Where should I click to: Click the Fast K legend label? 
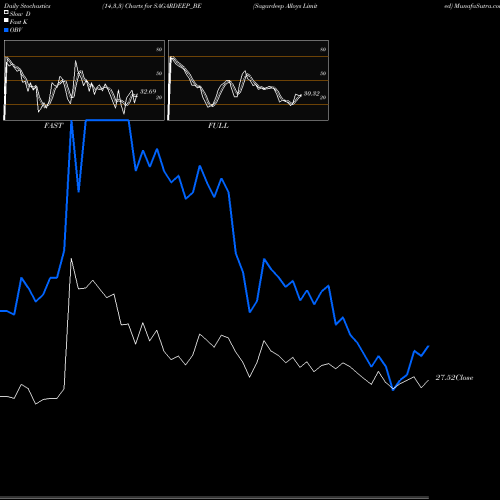[x=19, y=22]
